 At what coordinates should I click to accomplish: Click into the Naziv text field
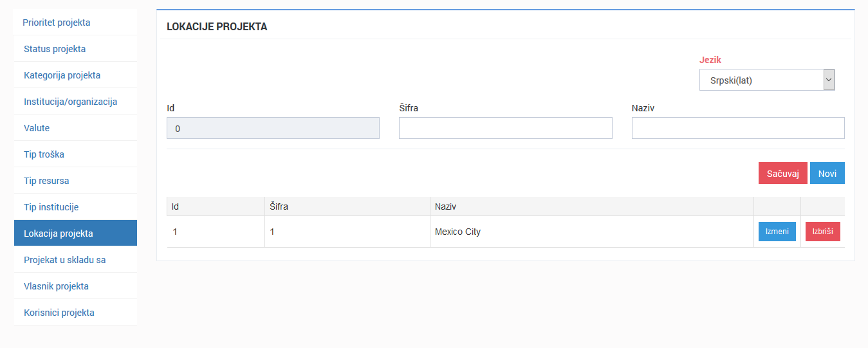pos(737,128)
